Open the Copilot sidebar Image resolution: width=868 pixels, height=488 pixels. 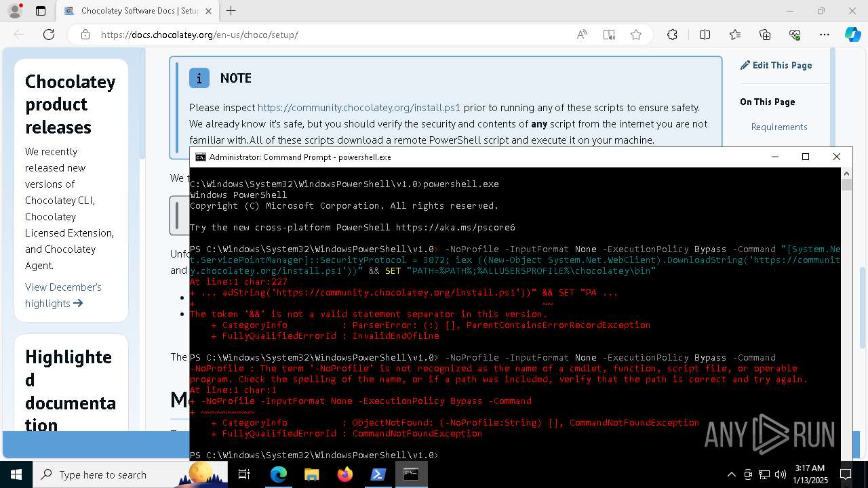tap(852, 35)
